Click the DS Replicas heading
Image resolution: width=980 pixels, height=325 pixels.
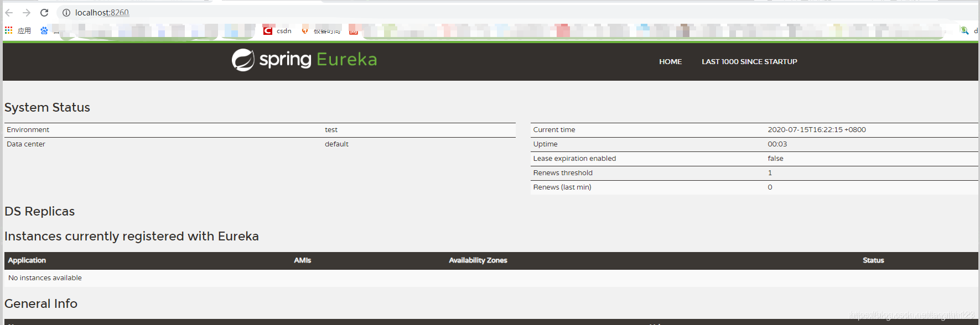(x=39, y=211)
